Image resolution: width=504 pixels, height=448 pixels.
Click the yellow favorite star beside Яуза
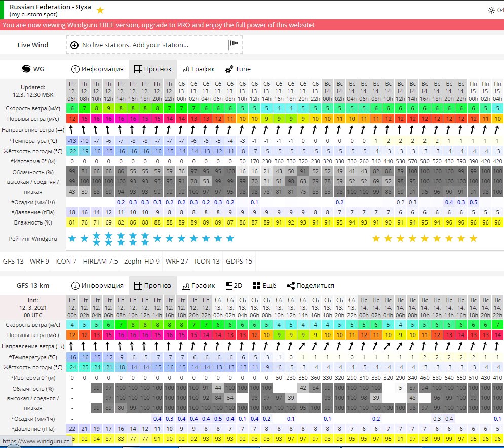point(100,10)
